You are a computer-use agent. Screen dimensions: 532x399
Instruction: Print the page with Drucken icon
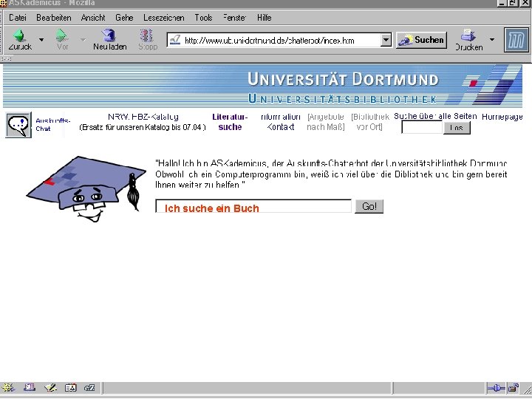tap(469, 39)
